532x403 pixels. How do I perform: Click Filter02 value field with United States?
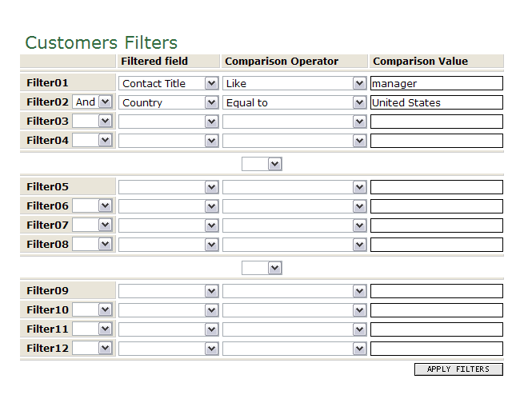click(436, 102)
